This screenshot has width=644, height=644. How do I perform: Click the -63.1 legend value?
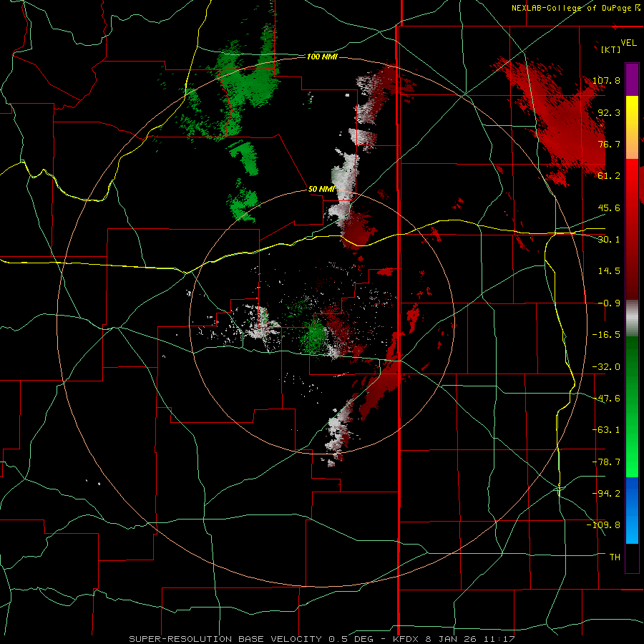point(606,430)
